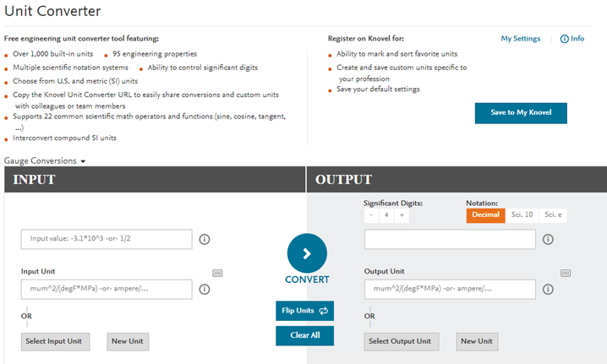Increase significant digits with plus button
The height and width of the screenshot is (364, 607).
click(402, 215)
